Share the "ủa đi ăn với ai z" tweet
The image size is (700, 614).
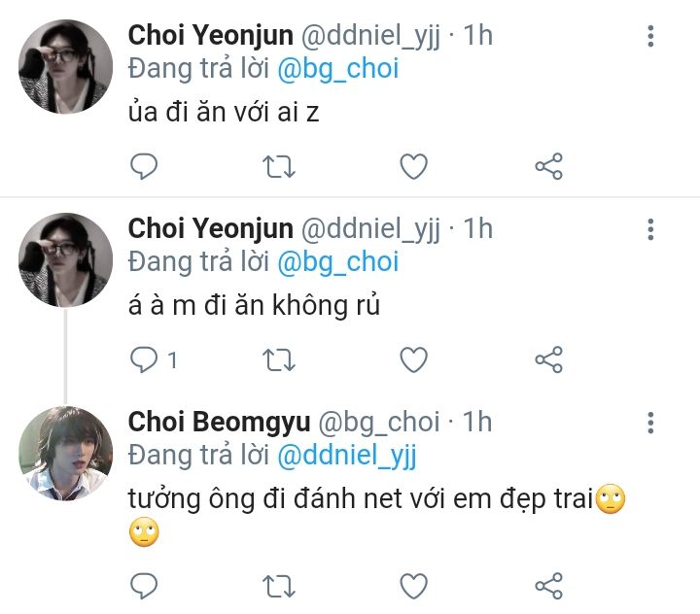click(549, 166)
